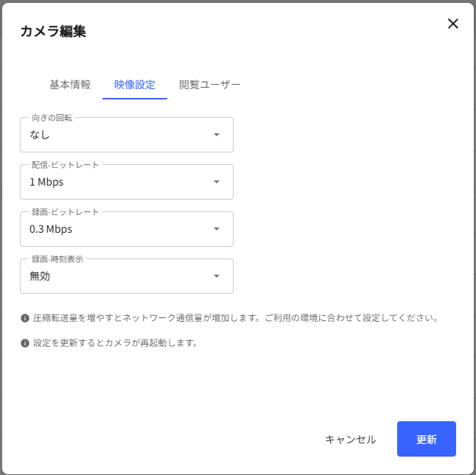The width and height of the screenshot is (476, 475).
Task: Click the 設定を更新すると note text
Action: point(116,343)
